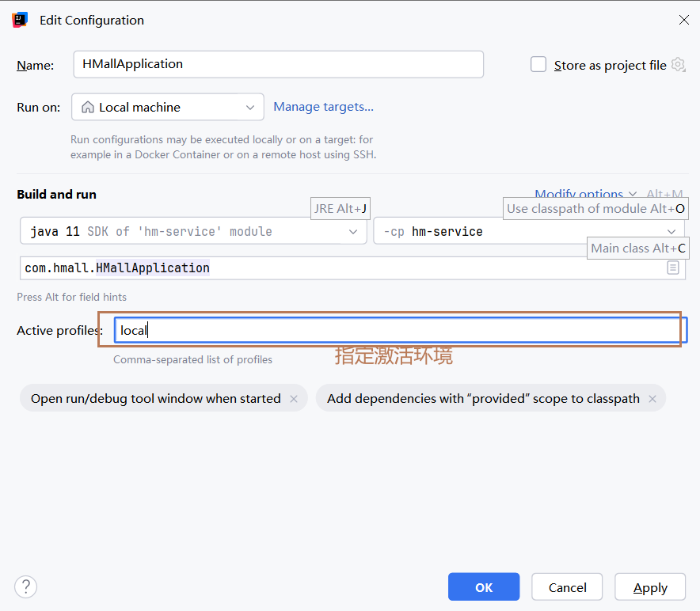700x611 pixels.
Task: Click the IntelliJ IDEA logo icon
Action: [21, 21]
